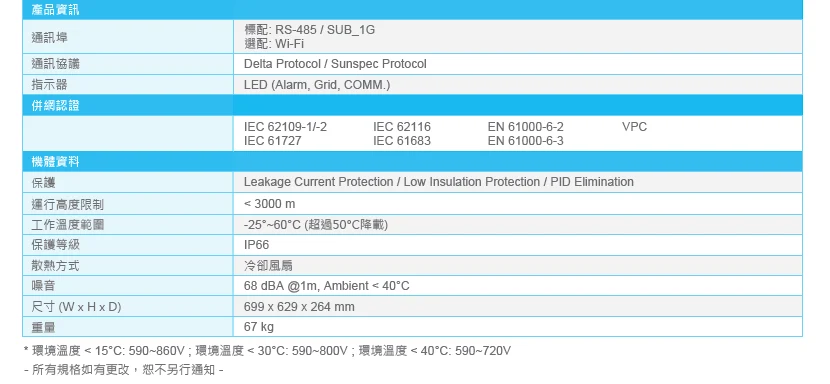Select the Leakage Current Protection row value
The height and width of the screenshot is (384, 830).
coord(518,182)
